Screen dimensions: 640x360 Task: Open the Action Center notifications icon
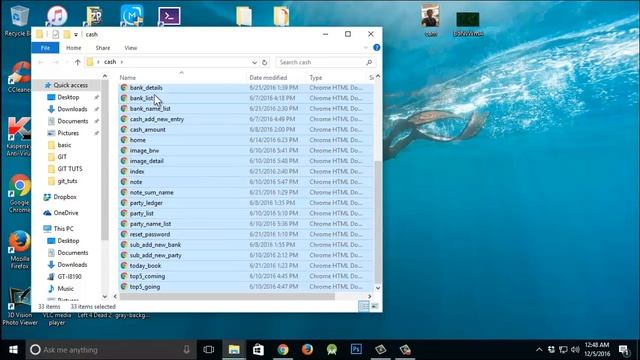(623, 350)
